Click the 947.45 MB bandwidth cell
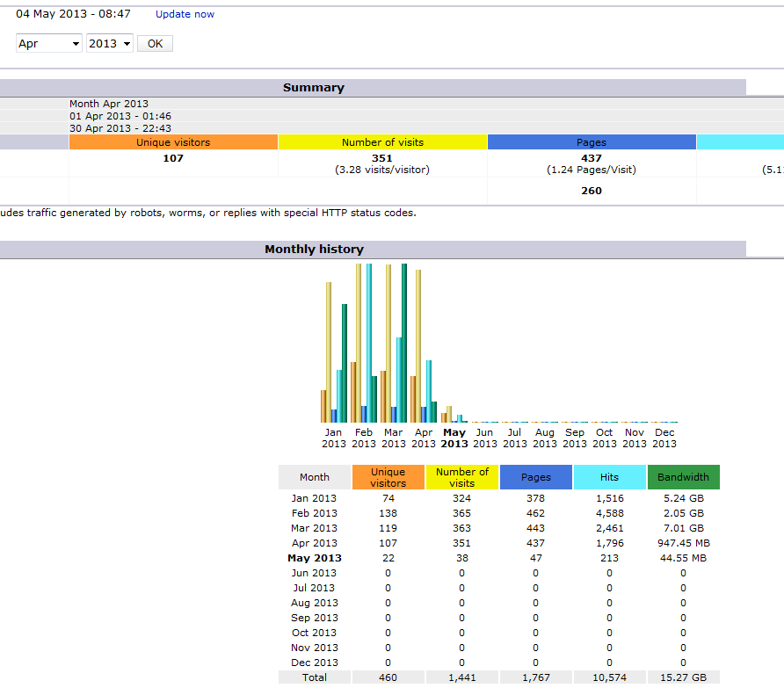The height and width of the screenshot is (688, 784). (684, 543)
